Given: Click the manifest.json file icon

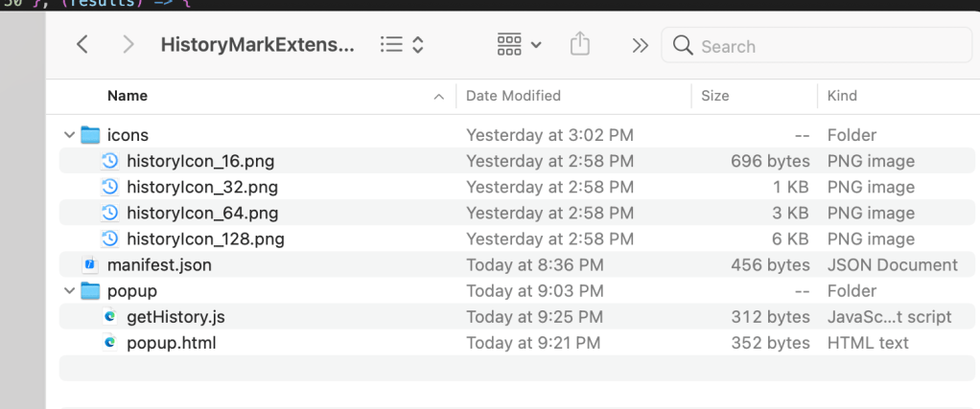Looking at the screenshot, I should click(91, 265).
